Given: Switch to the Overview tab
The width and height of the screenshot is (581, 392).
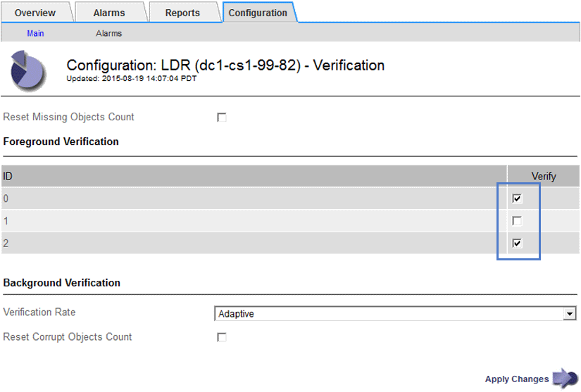Looking at the screenshot, I should click(35, 13).
